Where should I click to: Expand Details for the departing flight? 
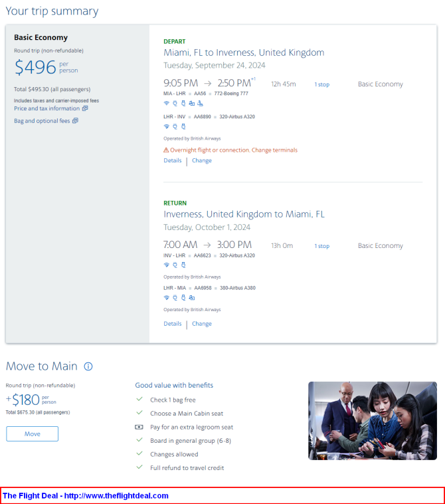(x=173, y=160)
